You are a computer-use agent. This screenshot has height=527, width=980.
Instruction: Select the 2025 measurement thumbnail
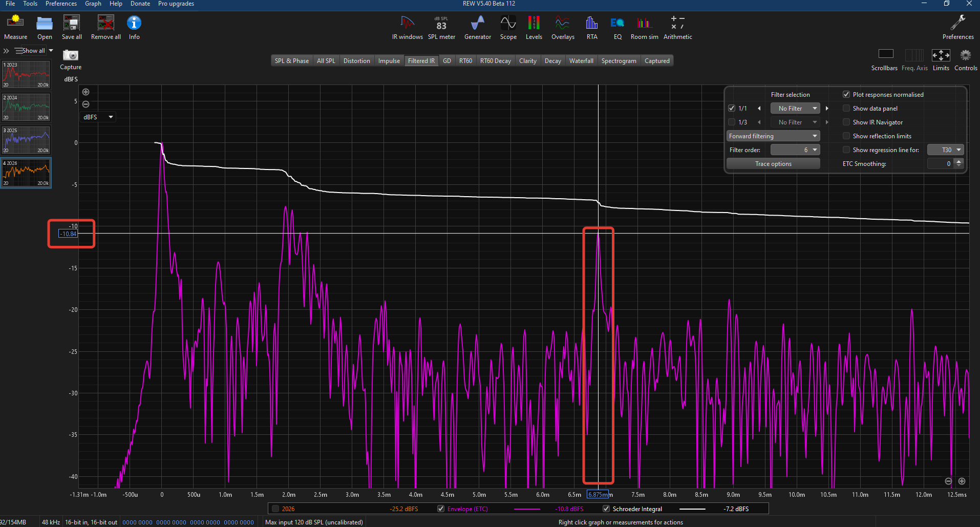click(26, 140)
